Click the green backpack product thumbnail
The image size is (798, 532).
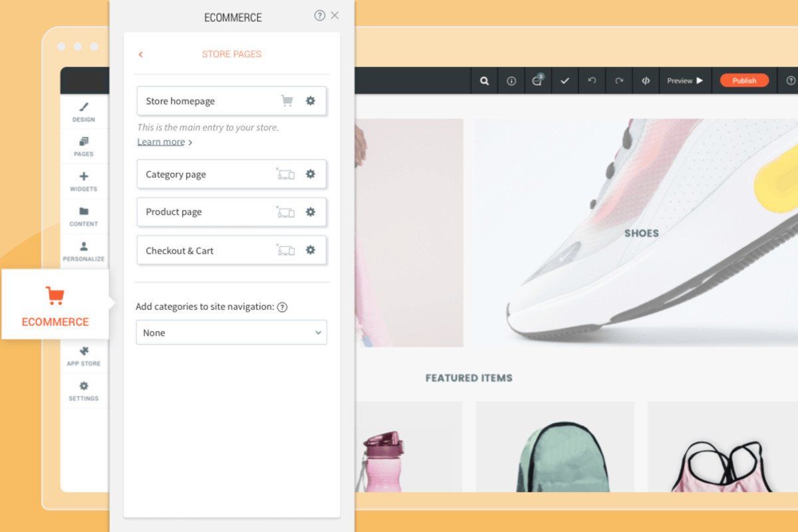(555, 446)
